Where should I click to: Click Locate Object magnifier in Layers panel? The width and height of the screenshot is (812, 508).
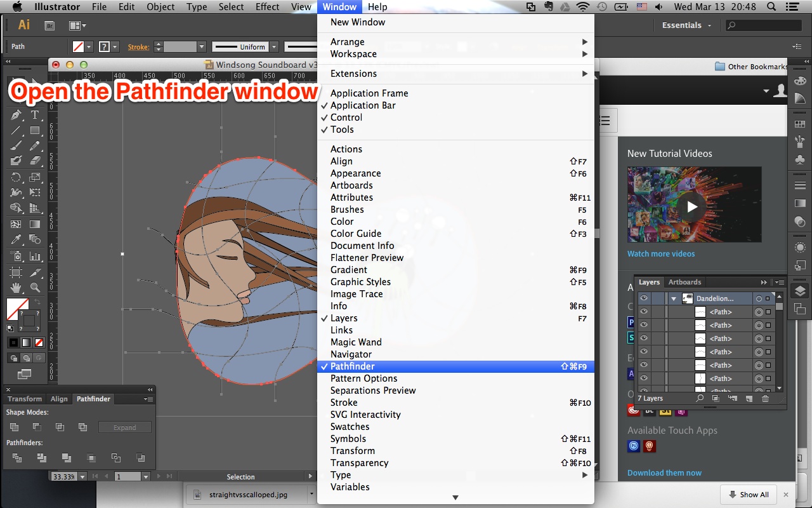pos(699,399)
